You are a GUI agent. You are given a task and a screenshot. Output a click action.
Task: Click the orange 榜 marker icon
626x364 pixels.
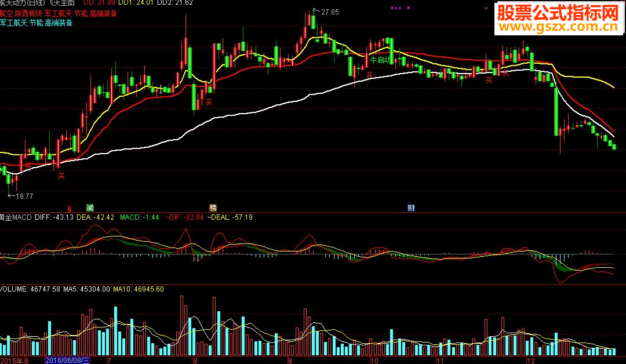click(213, 208)
